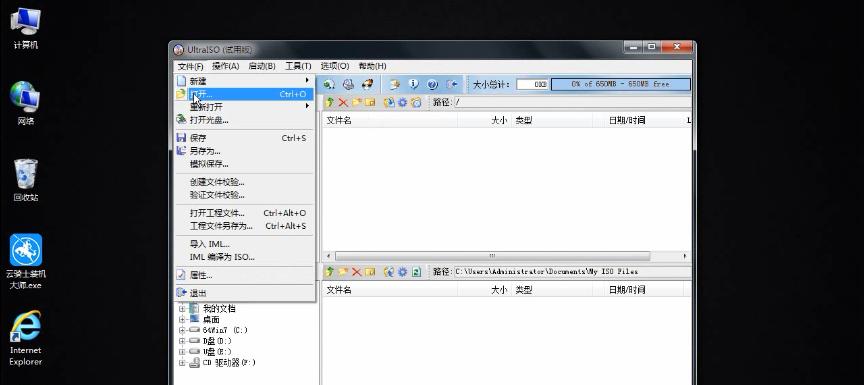
Task: Sort lower pane by 大小 column
Action: [x=484, y=290]
